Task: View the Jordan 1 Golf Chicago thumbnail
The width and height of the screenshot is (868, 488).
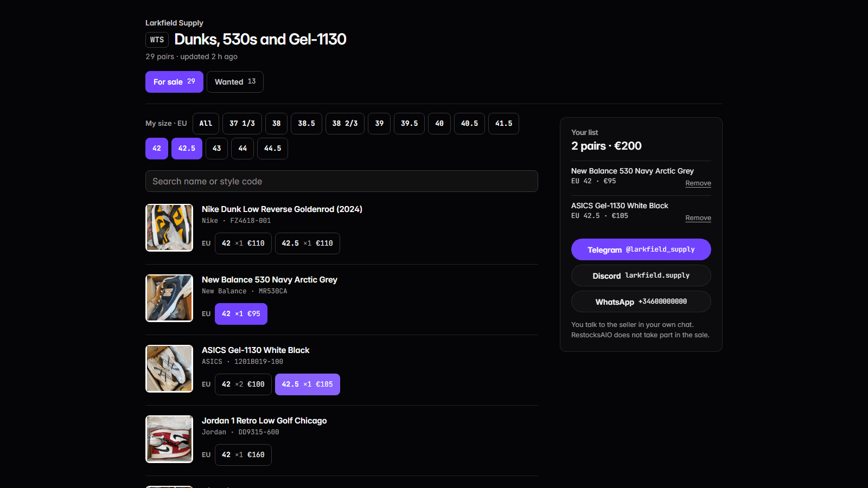Action: pos(169,439)
